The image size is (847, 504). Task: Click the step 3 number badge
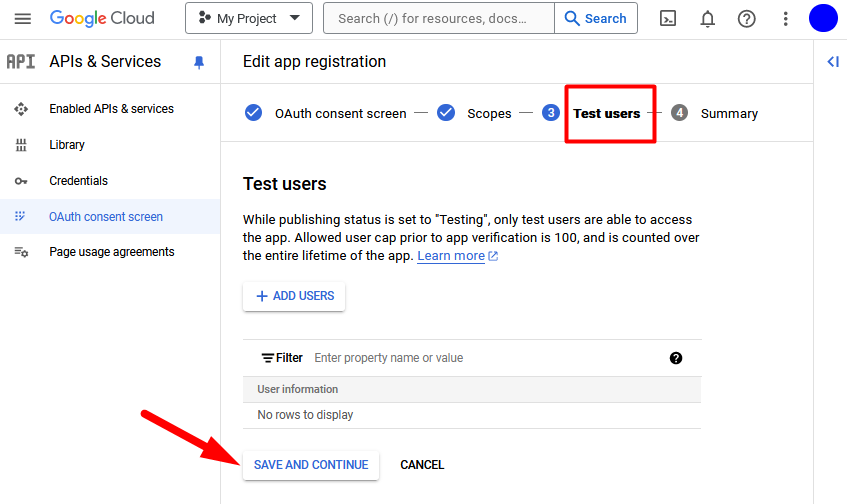(550, 112)
